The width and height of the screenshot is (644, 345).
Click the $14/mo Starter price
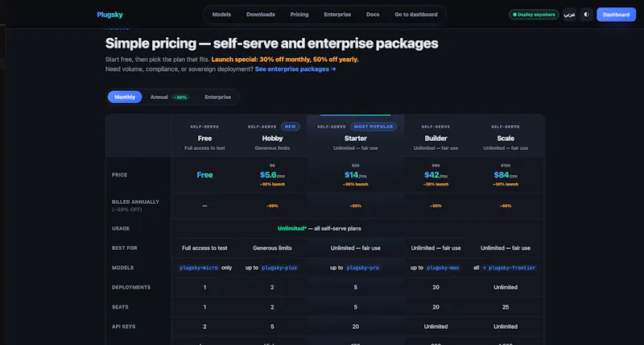pyautogui.click(x=356, y=175)
